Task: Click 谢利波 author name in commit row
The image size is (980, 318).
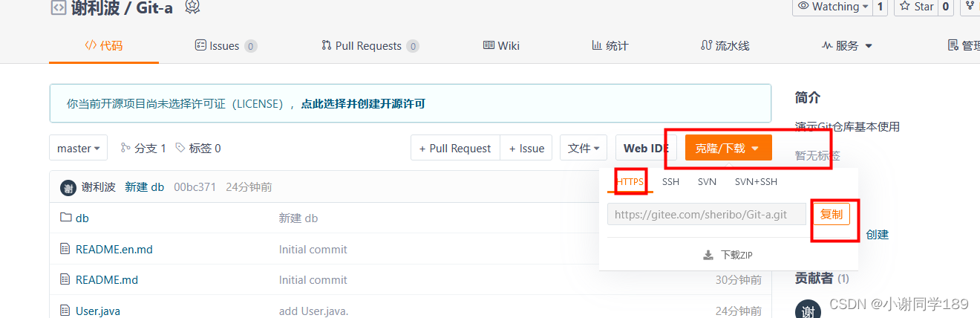Action: click(x=98, y=187)
